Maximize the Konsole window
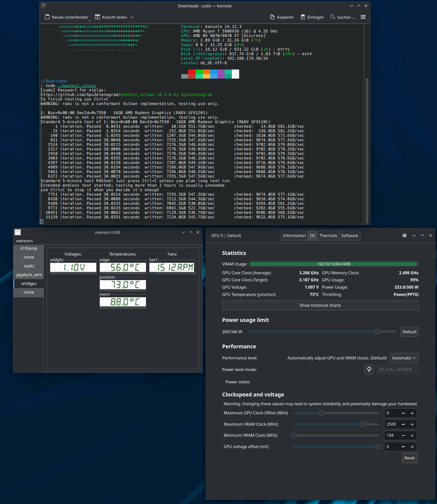The image size is (437, 504). point(359,6)
